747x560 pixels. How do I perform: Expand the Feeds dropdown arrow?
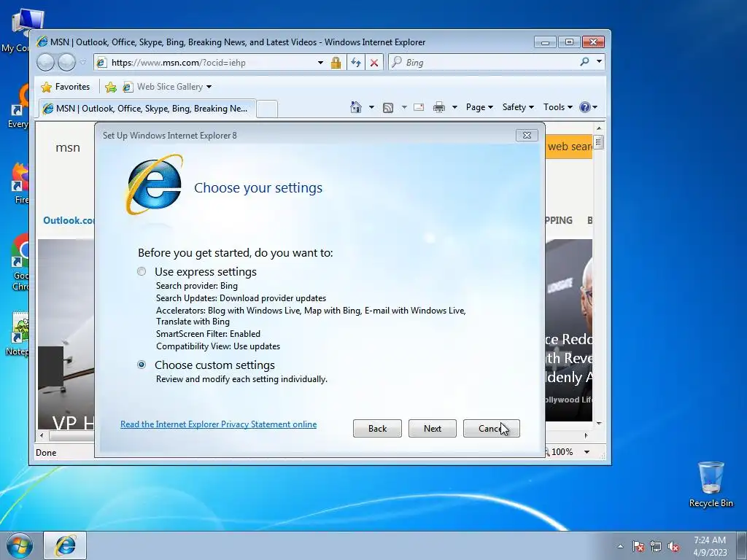point(404,107)
